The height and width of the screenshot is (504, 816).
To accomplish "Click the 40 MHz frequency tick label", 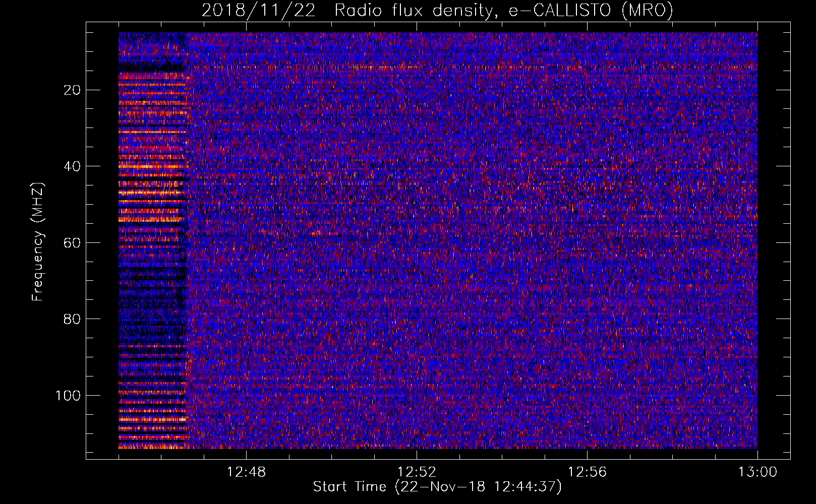I will [73, 166].
